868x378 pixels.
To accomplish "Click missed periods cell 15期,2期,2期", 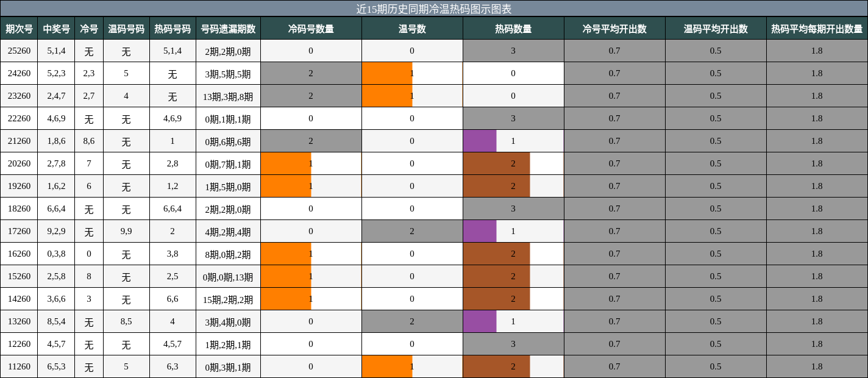I will click(x=228, y=299).
